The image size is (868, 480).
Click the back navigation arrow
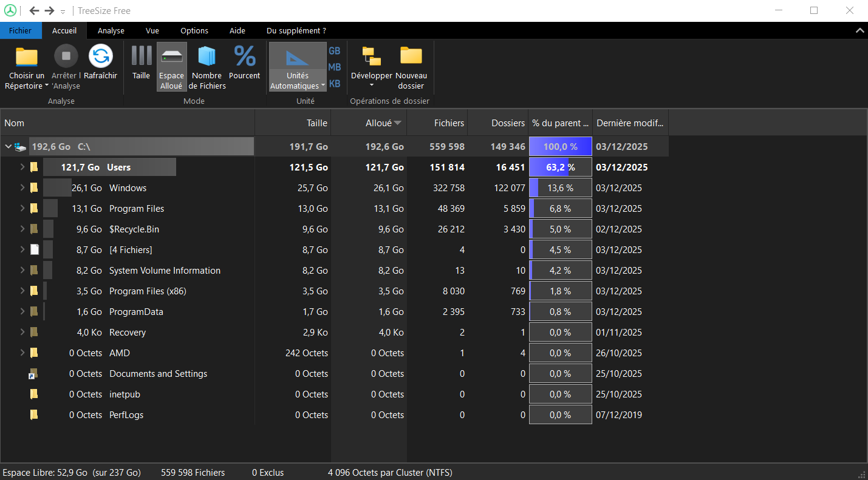(x=35, y=11)
